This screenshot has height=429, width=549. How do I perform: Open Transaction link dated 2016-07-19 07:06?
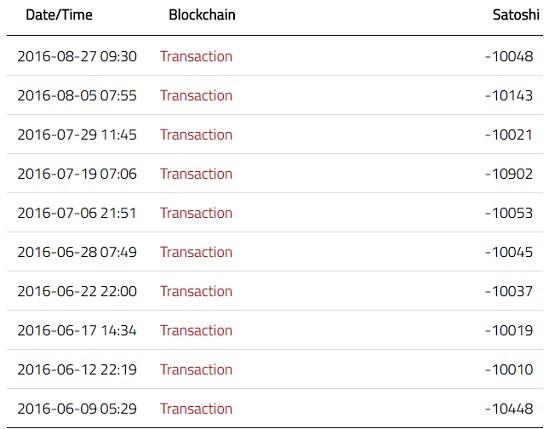pyautogui.click(x=196, y=174)
